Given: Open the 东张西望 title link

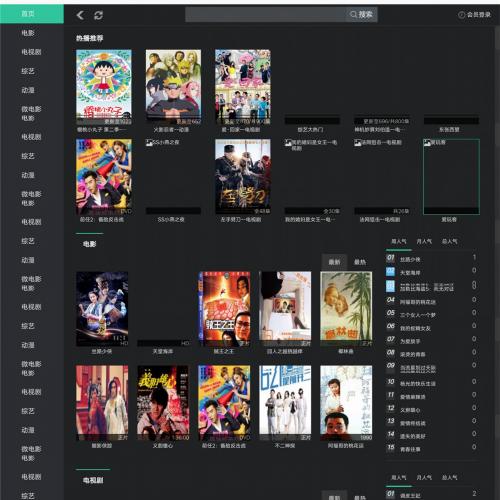Looking at the screenshot, I should click(449, 129).
